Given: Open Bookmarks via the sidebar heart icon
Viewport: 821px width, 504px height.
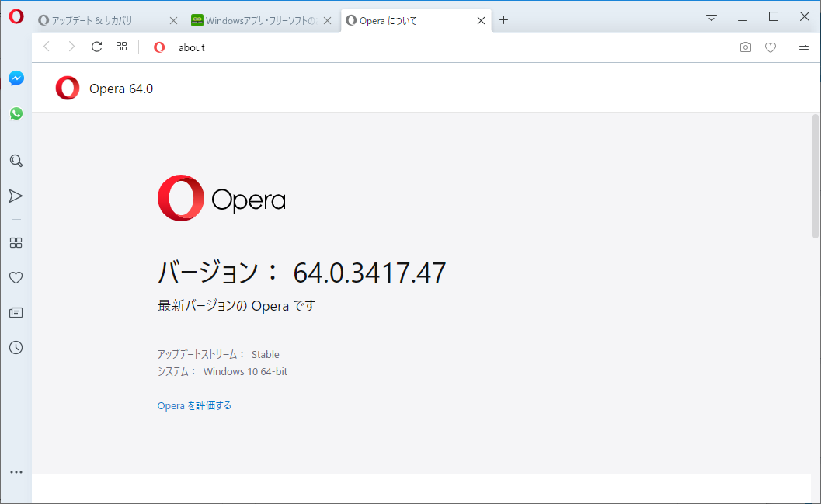Looking at the screenshot, I should click(16, 277).
